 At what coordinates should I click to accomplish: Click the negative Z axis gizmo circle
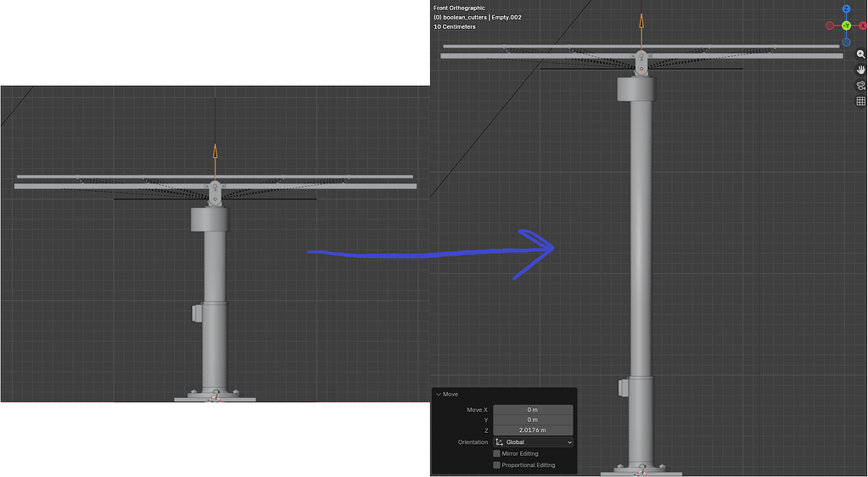[846, 42]
